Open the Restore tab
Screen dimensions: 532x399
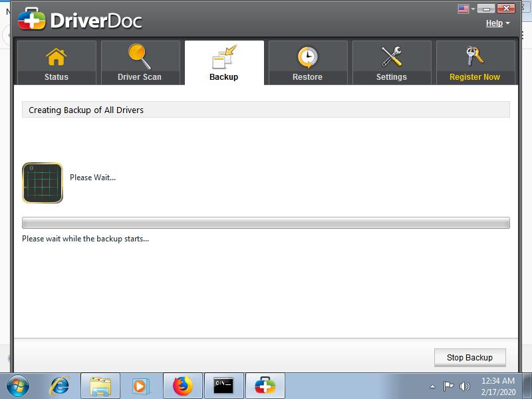pyautogui.click(x=308, y=63)
